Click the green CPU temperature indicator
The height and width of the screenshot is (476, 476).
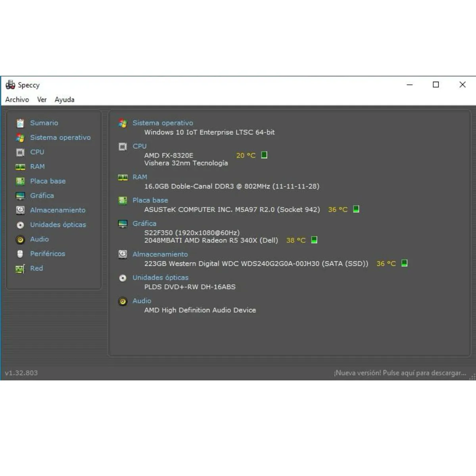tap(264, 155)
